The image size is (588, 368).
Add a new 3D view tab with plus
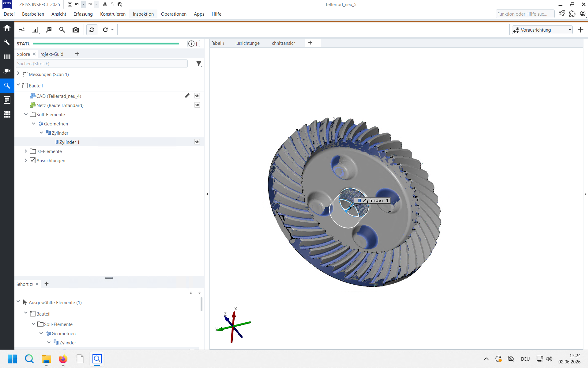(310, 43)
